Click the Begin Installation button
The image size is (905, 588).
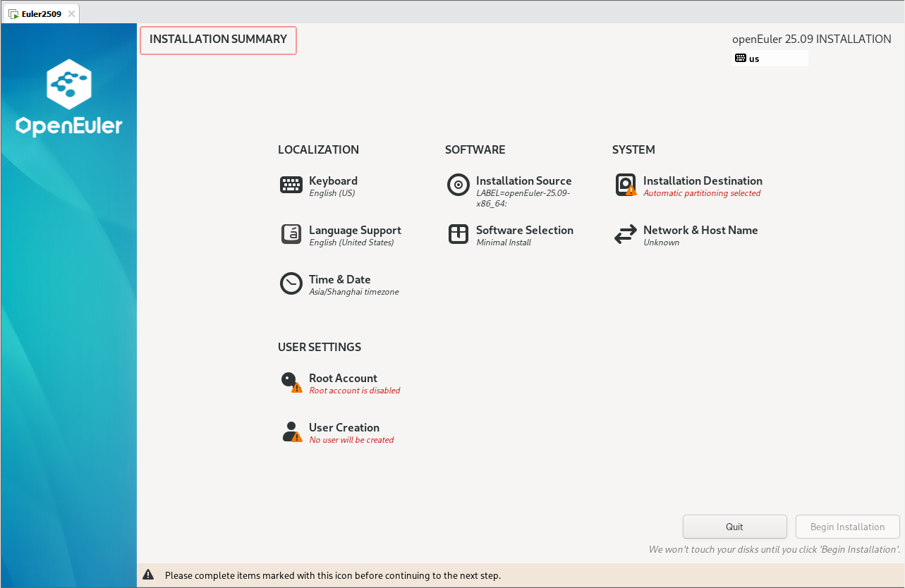847,527
